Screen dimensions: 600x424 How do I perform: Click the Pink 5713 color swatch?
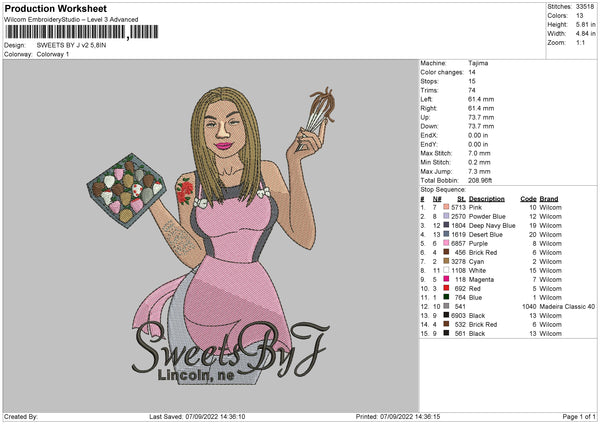pyautogui.click(x=446, y=207)
